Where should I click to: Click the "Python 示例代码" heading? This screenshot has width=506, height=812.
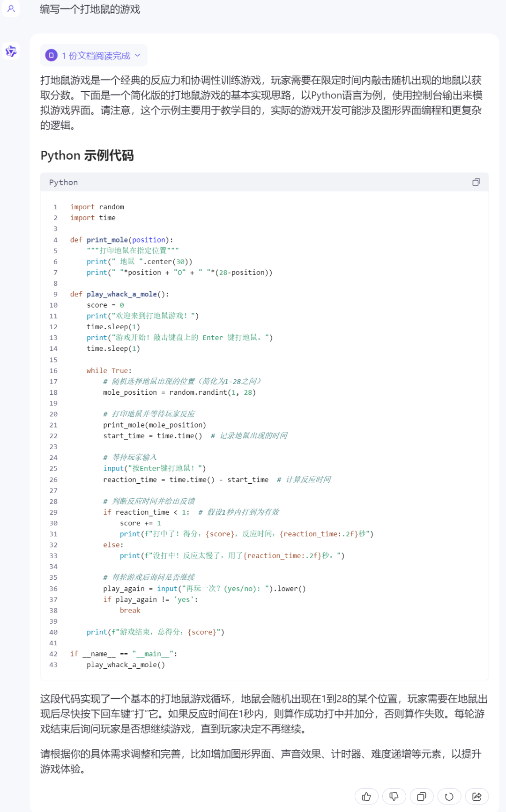coord(87,155)
